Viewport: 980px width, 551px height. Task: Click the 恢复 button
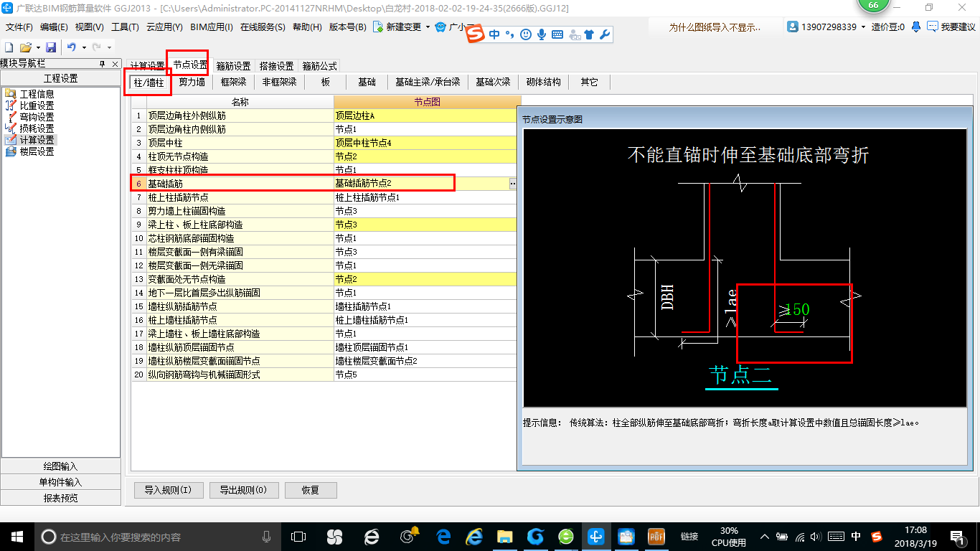coord(311,491)
